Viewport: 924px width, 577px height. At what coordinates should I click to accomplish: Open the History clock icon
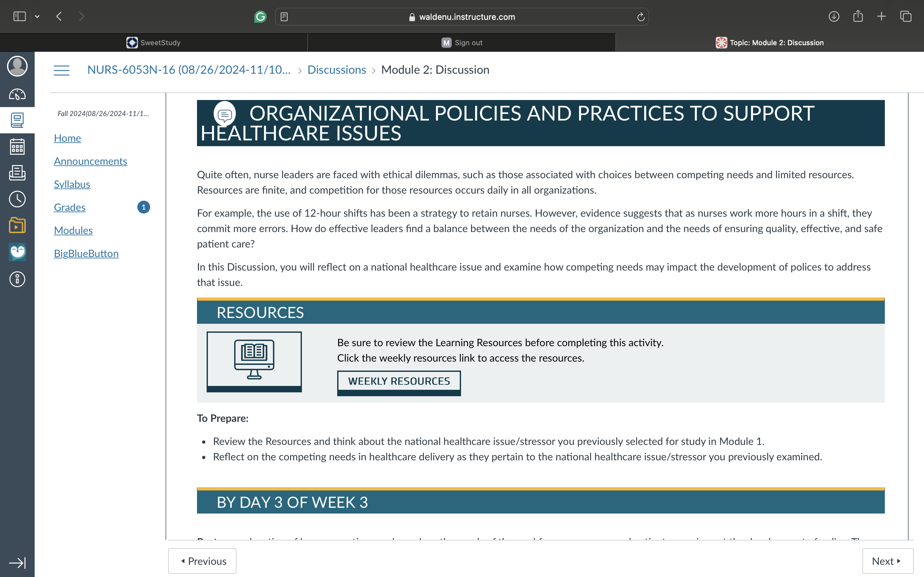click(17, 199)
